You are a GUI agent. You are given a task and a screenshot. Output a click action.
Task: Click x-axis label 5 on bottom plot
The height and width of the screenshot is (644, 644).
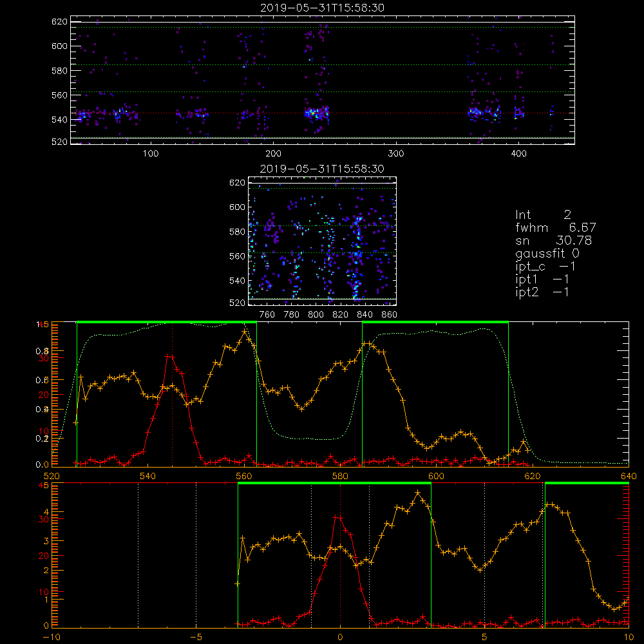[x=484, y=637]
